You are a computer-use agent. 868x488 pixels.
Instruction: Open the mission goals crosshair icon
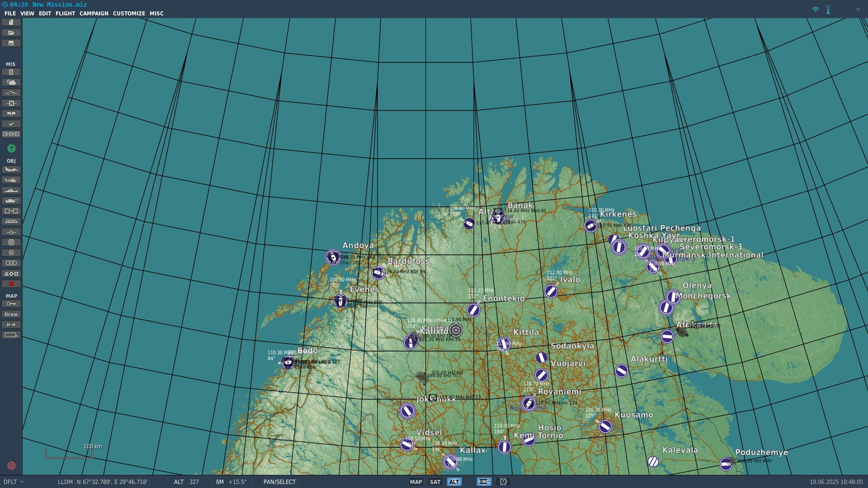point(11,103)
